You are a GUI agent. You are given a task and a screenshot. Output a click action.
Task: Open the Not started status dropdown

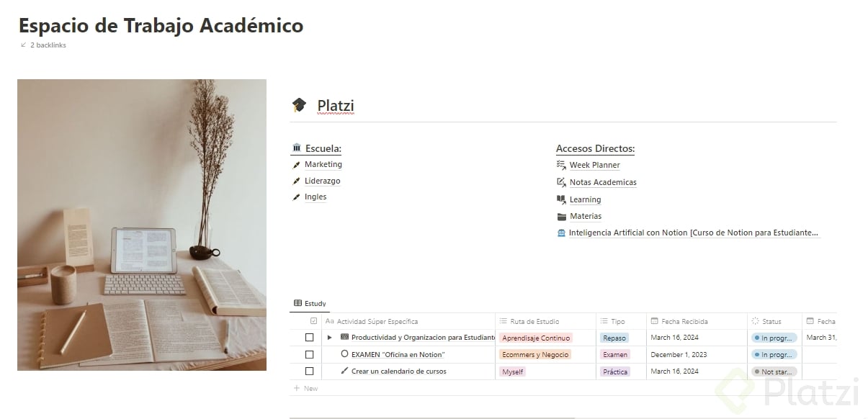tap(774, 371)
